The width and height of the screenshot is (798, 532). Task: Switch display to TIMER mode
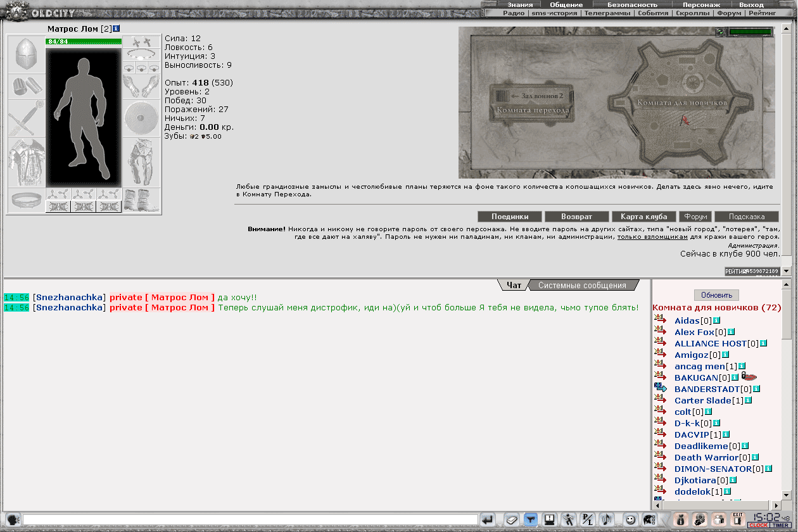pyautogui.click(x=780, y=526)
